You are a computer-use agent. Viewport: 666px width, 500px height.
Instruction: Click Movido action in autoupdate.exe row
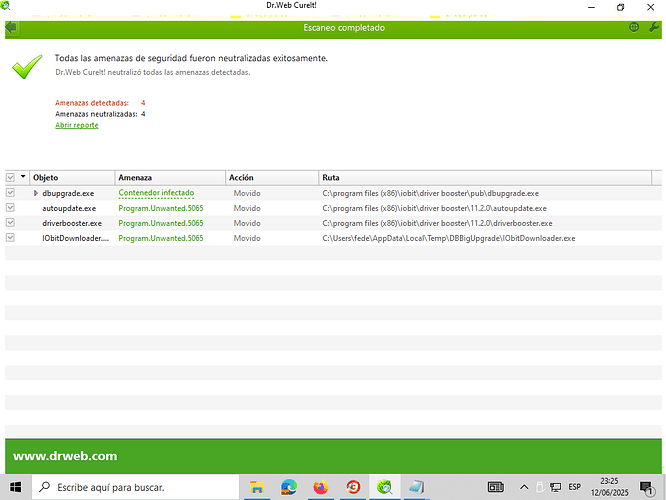247,208
